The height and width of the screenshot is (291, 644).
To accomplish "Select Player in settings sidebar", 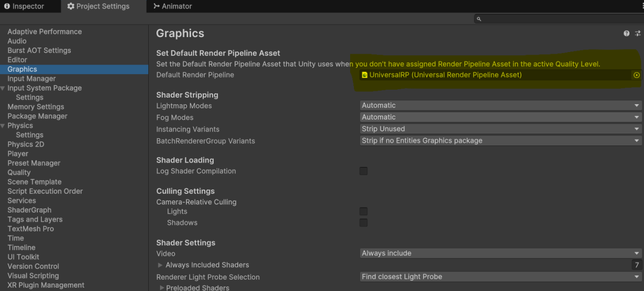I will (x=18, y=154).
